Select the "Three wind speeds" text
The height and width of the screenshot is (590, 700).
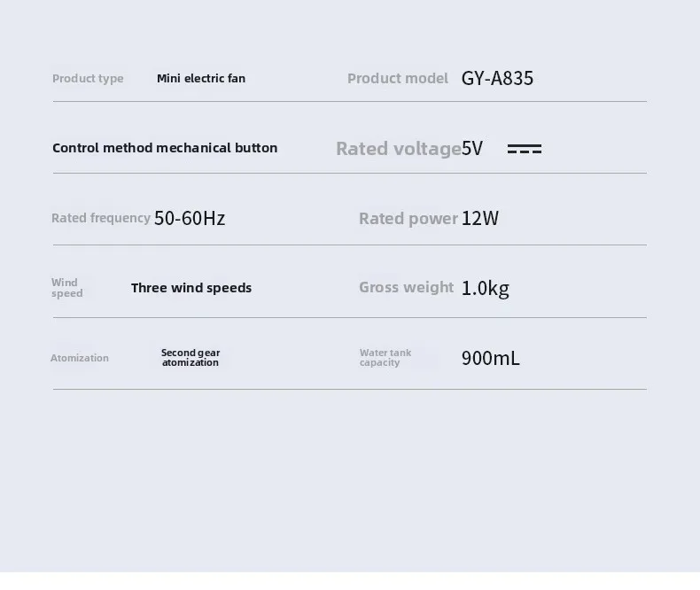(x=191, y=288)
